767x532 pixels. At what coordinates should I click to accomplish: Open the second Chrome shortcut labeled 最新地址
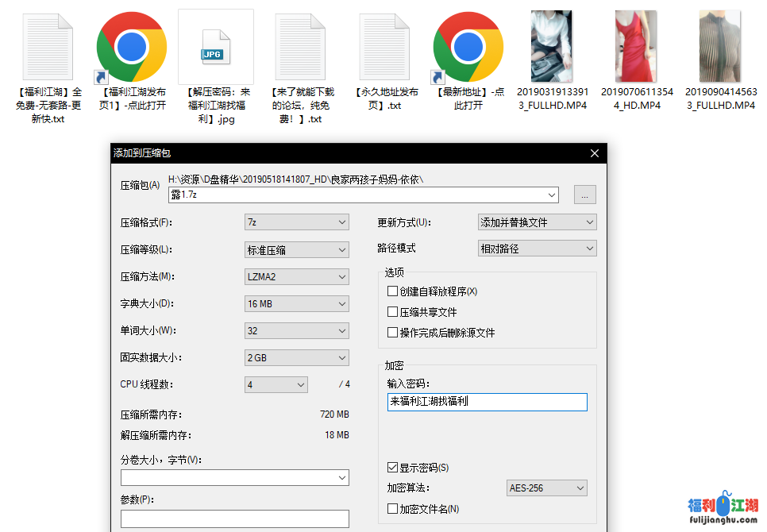point(468,48)
